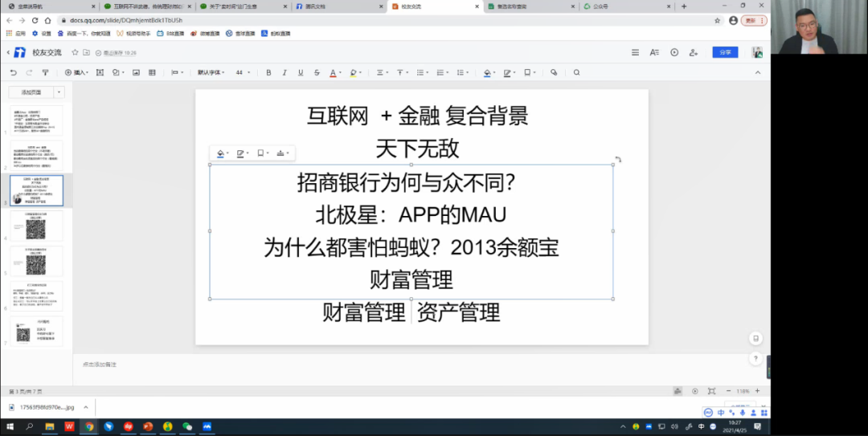
Task: Click the insert image icon
Action: 135,72
